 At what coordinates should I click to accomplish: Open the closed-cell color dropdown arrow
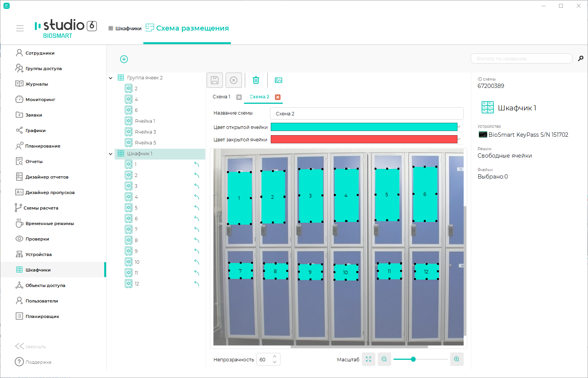point(459,139)
